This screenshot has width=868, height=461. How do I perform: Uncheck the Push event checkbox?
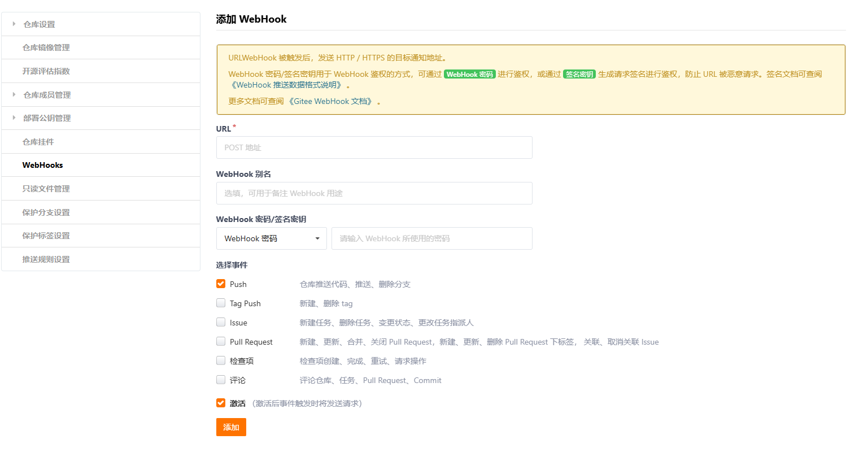(x=221, y=284)
